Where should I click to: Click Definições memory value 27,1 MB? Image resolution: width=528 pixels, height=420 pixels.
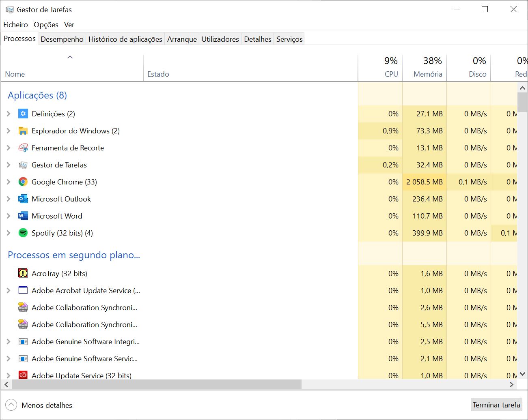coord(429,114)
